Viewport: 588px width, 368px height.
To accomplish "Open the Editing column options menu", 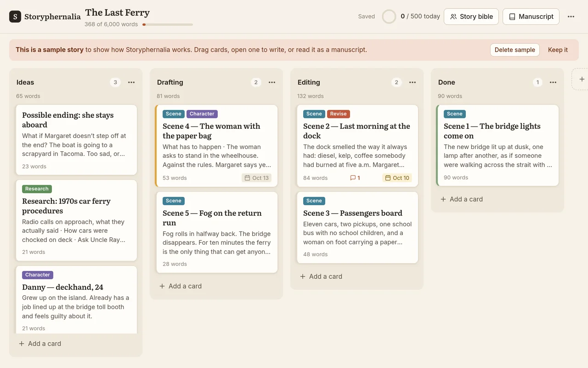I will point(413,82).
